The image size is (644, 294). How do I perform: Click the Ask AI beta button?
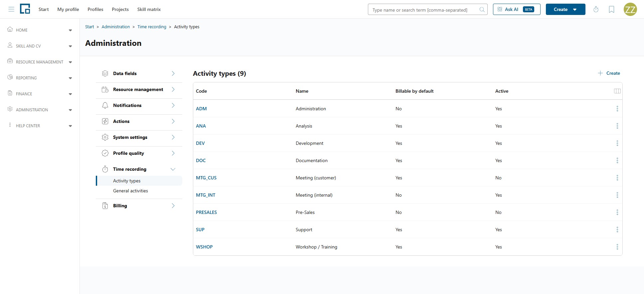click(x=517, y=9)
